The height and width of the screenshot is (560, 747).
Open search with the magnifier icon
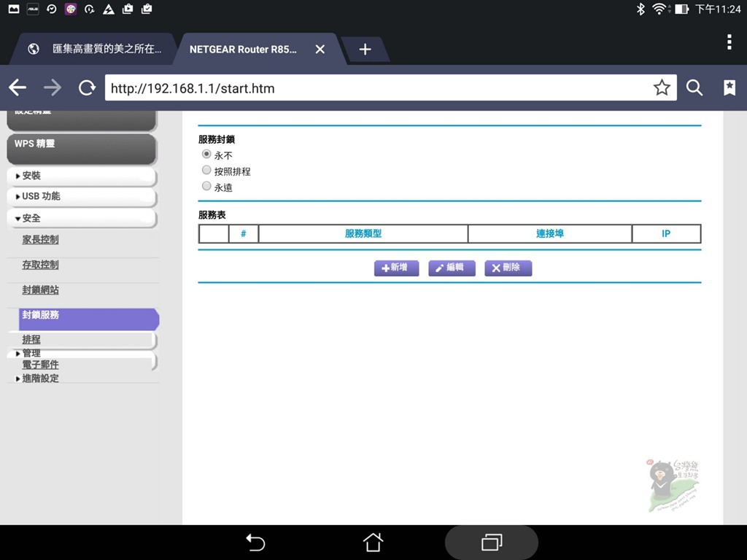tap(694, 87)
